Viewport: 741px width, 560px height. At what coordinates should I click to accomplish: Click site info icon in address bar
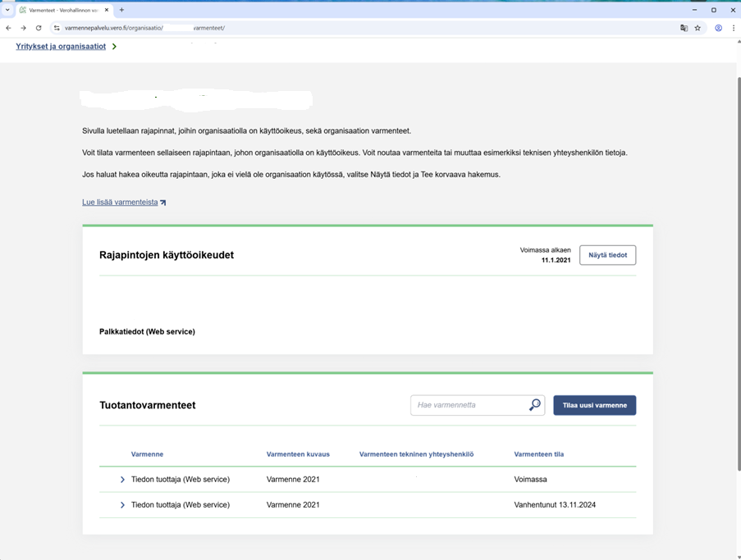(57, 28)
